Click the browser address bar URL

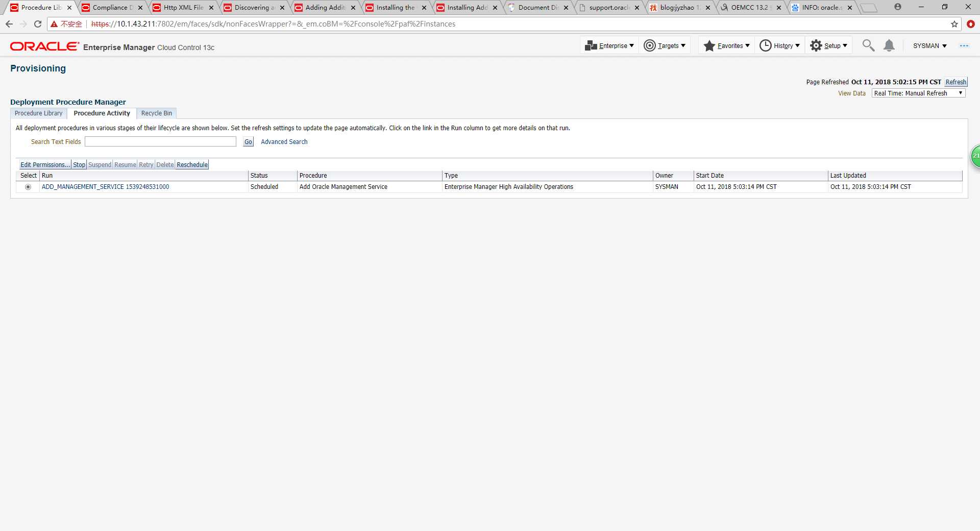[273, 24]
